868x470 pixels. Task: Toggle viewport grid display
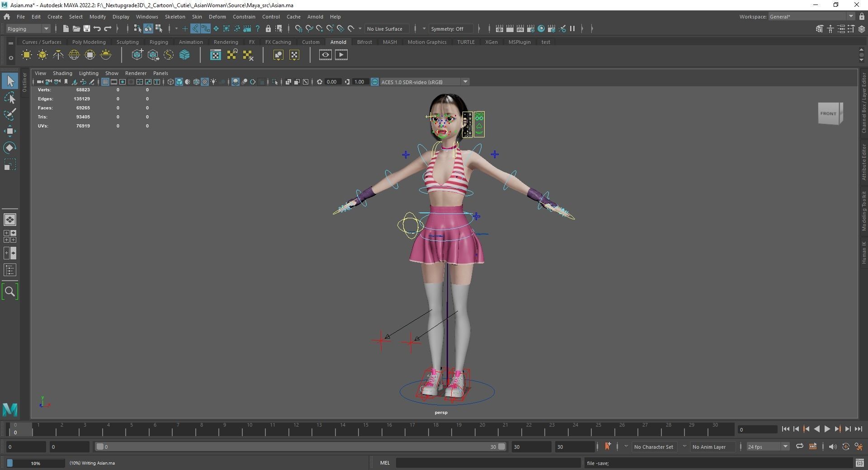pos(105,82)
